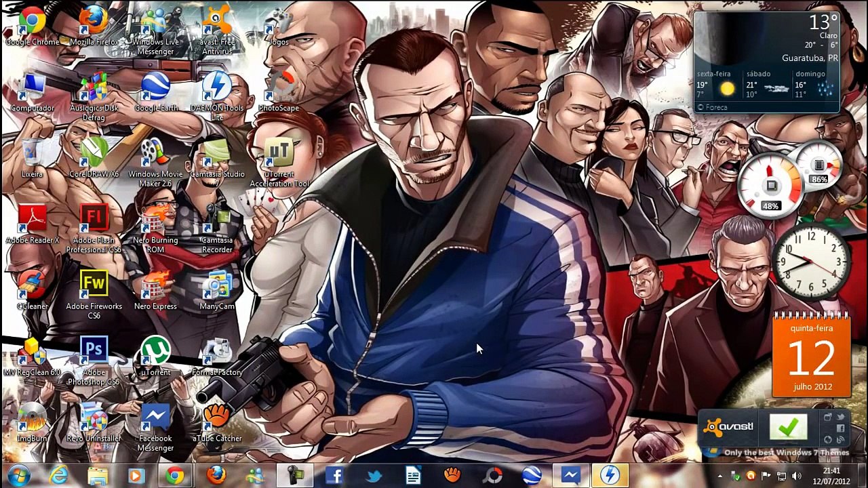Show hidden system tray icons
868x488 pixels.
click(x=721, y=476)
